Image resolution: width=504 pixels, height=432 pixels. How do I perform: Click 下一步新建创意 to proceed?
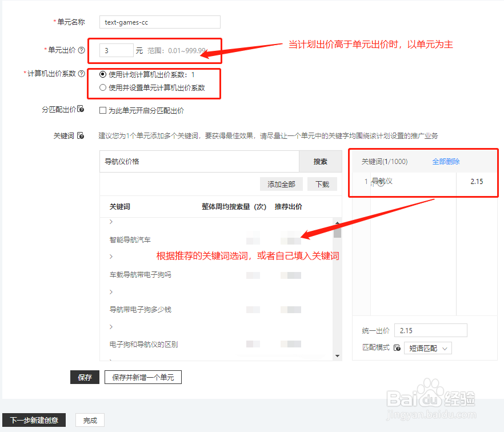[34, 420]
